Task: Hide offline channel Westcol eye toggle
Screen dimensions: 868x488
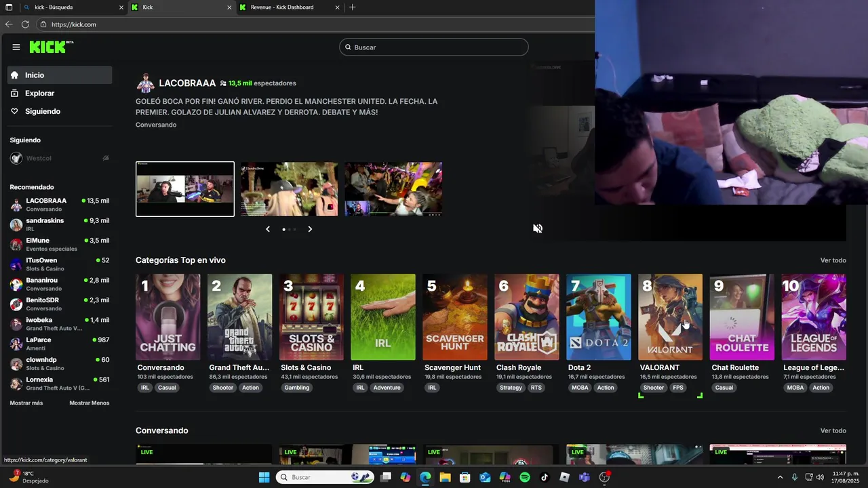Action: pos(106,158)
